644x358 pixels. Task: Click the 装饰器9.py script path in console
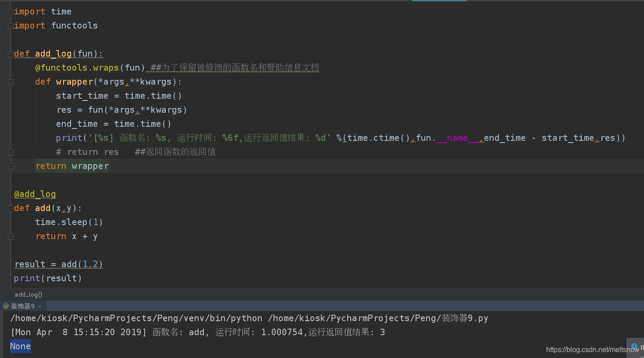378,318
